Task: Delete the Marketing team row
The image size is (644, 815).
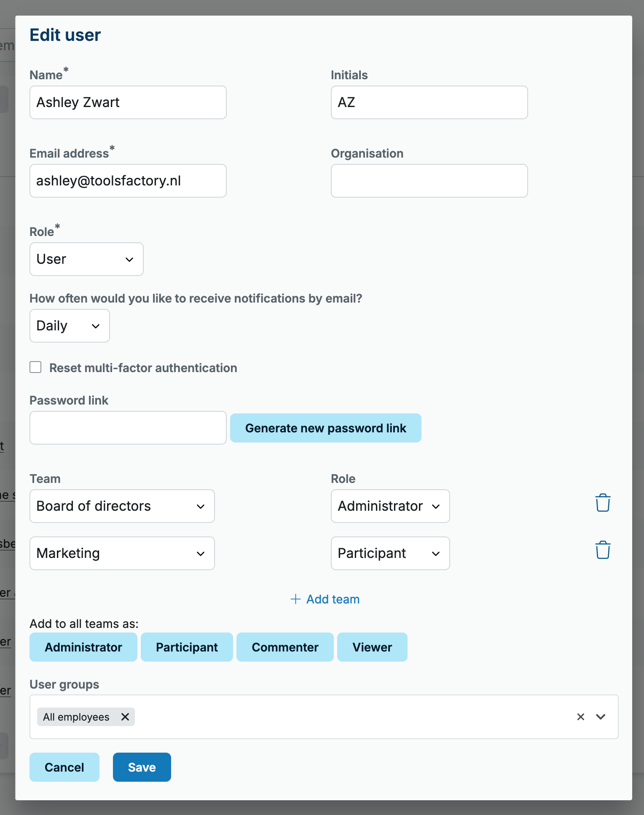Action: (x=603, y=550)
